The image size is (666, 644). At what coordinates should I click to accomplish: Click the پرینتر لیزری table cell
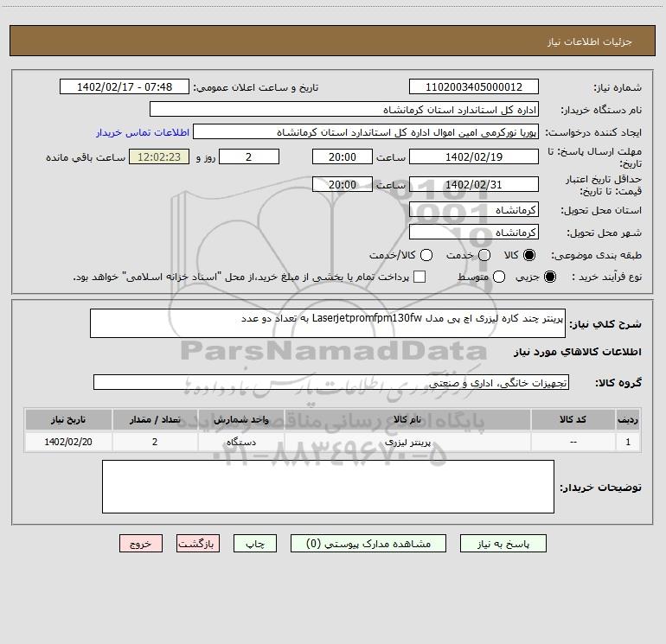[407, 442]
